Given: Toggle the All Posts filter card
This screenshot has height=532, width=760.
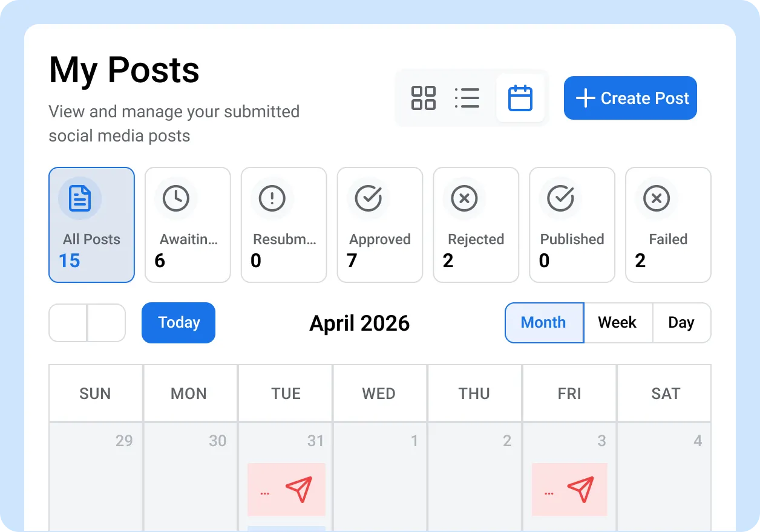Looking at the screenshot, I should click(91, 225).
